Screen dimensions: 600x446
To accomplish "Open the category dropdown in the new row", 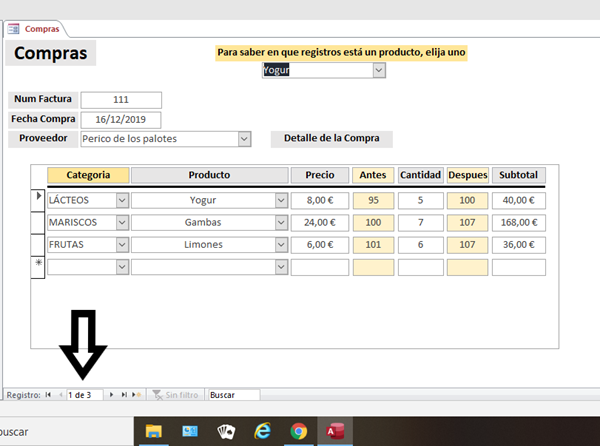I will [122, 267].
